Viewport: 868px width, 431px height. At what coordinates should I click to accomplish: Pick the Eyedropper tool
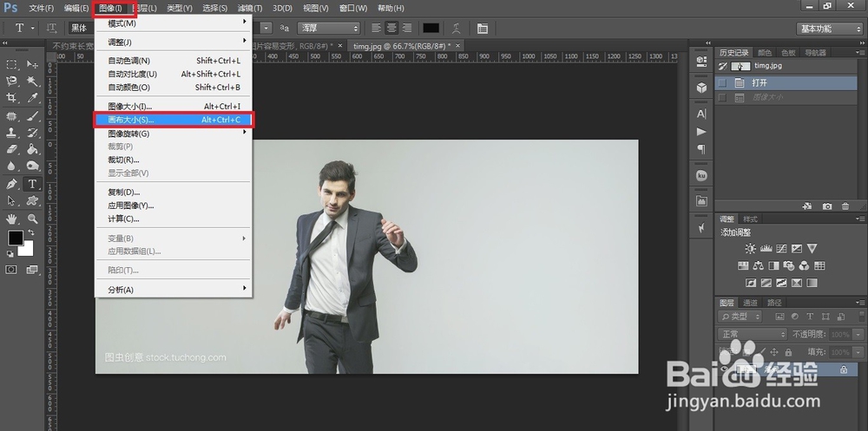tap(33, 98)
